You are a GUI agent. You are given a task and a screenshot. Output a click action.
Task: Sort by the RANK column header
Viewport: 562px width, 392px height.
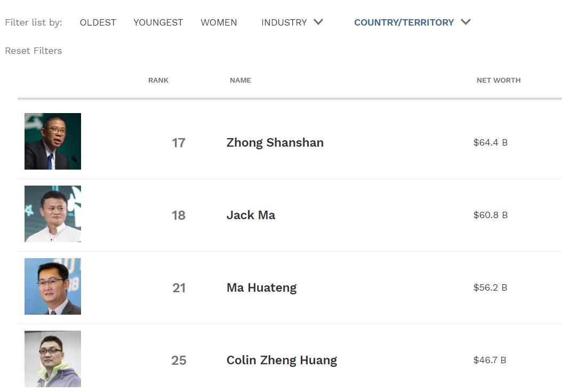click(x=158, y=81)
